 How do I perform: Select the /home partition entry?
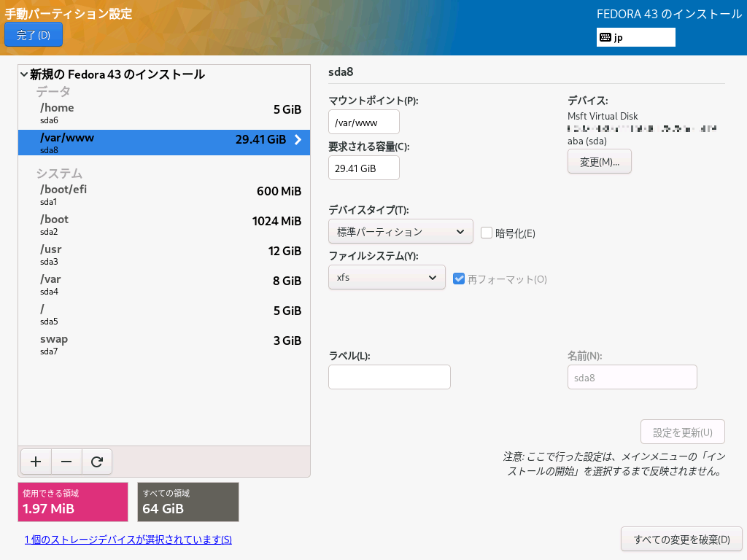pos(164,113)
